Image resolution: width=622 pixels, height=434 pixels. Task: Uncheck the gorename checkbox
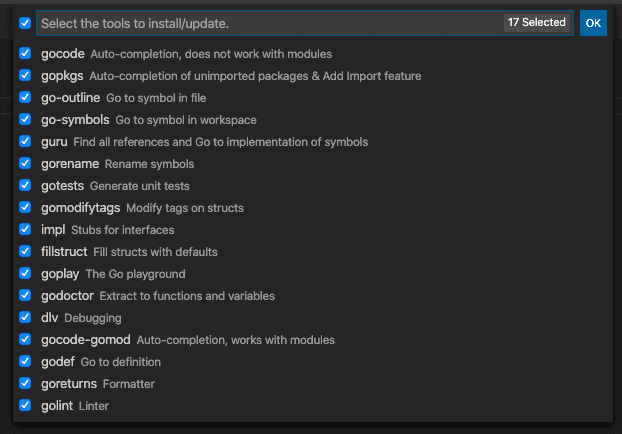tap(25, 164)
